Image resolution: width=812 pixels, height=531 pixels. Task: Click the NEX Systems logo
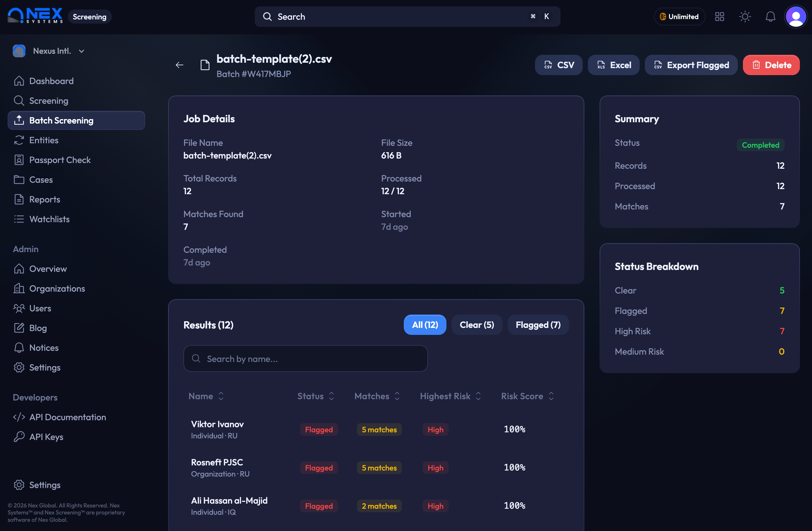click(x=35, y=16)
